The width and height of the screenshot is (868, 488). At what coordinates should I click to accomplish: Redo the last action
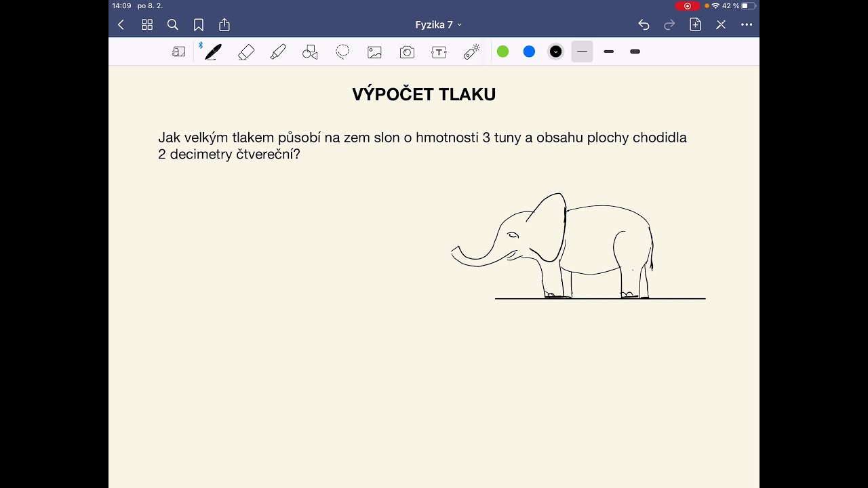(669, 25)
